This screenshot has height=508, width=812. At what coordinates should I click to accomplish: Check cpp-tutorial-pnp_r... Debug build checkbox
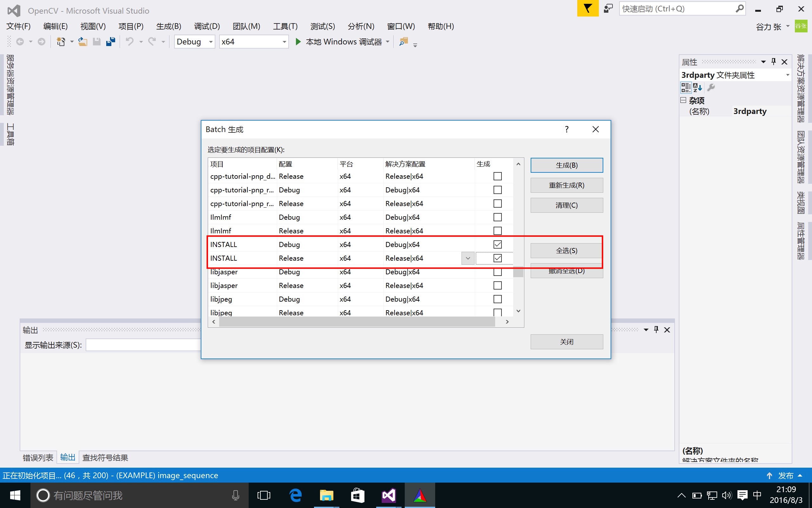point(498,190)
